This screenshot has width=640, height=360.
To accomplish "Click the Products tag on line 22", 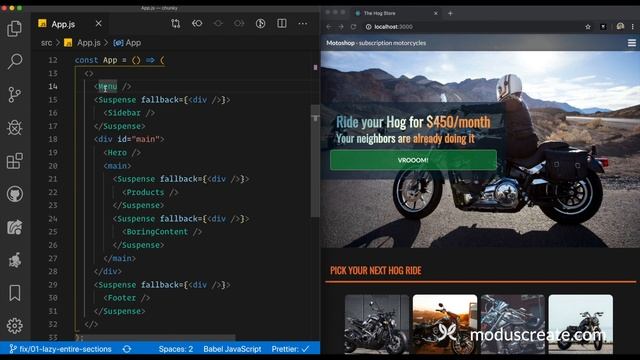I will [x=145, y=192].
